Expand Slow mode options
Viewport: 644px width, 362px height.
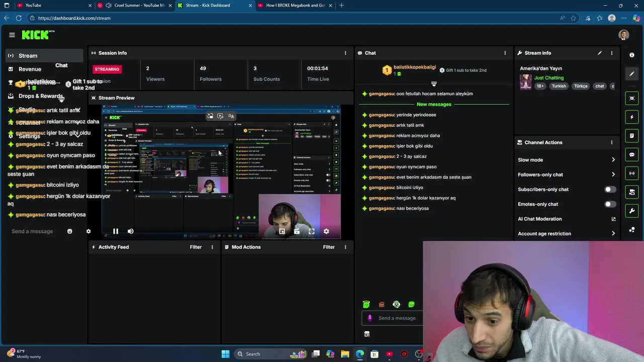pos(613,160)
